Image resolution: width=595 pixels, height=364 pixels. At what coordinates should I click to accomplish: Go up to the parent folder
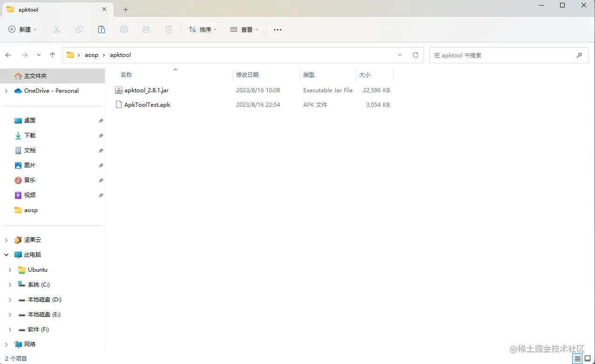click(52, 55)
